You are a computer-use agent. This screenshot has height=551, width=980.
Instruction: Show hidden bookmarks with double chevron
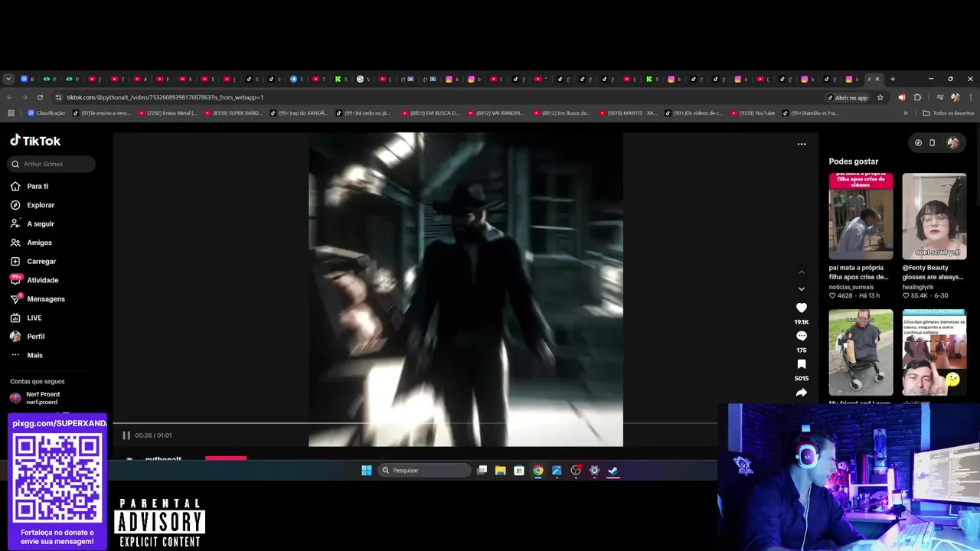click(906, 113)
